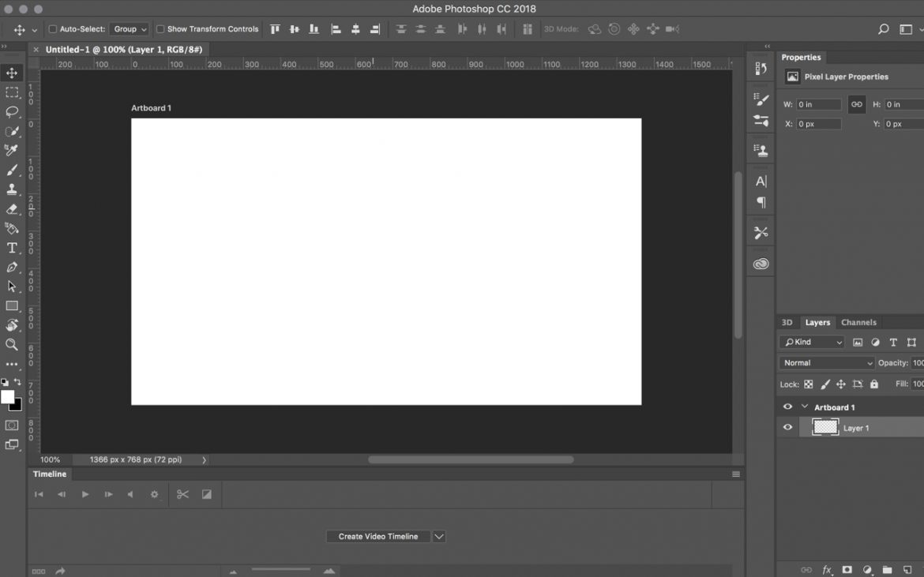Select the Properties tab
The width and height of the screenshot is (924, 577).
[801, 57]
